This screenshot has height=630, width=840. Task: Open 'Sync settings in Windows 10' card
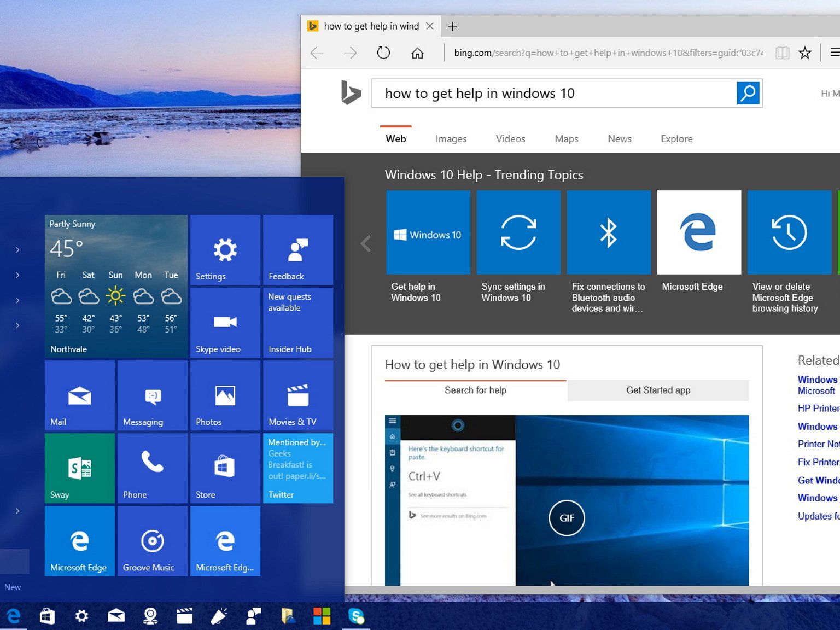click(518, 248)
